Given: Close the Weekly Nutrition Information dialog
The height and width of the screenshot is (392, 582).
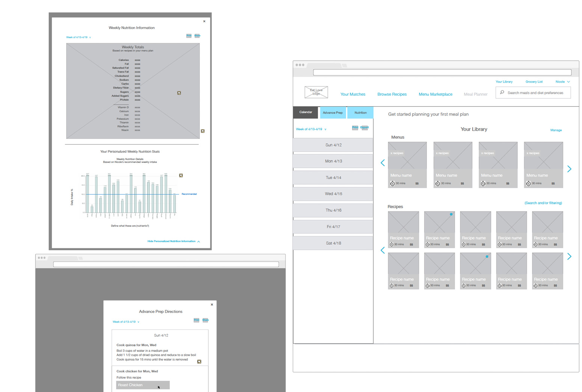Looking at the screenshot, I should pyautogui.click(x=204, y=21).
